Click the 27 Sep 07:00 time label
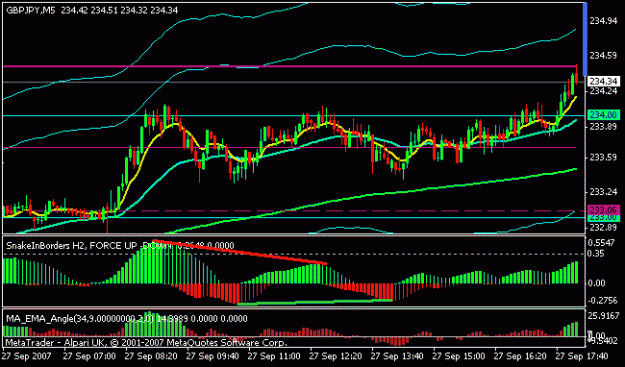 90,356
